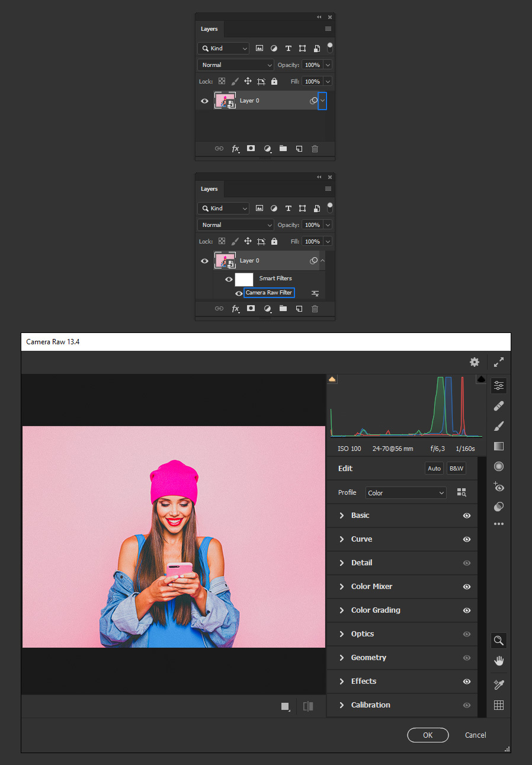
Task: Select the Red Eye removal tool
Action: click(x=499, y=486)
